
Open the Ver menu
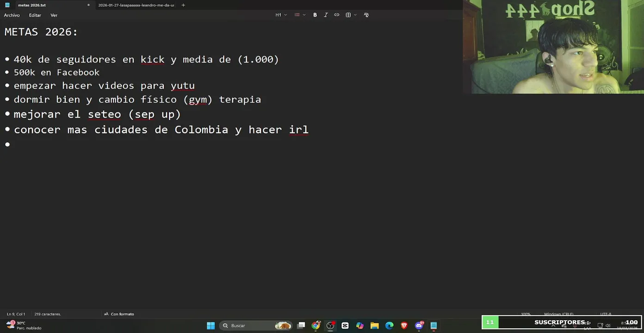point(54,15)
